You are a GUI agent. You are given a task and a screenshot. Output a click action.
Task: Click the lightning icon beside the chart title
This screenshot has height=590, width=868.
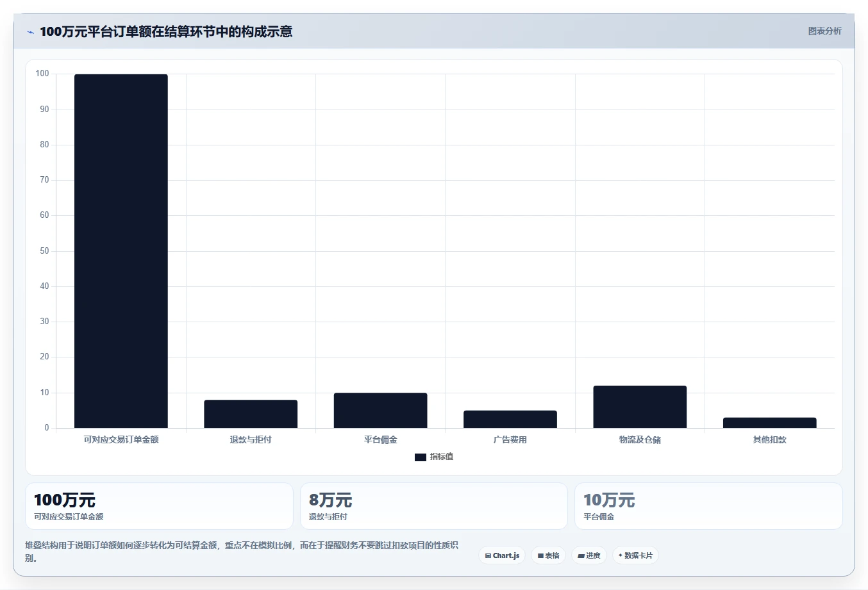(x=30, y=32)
